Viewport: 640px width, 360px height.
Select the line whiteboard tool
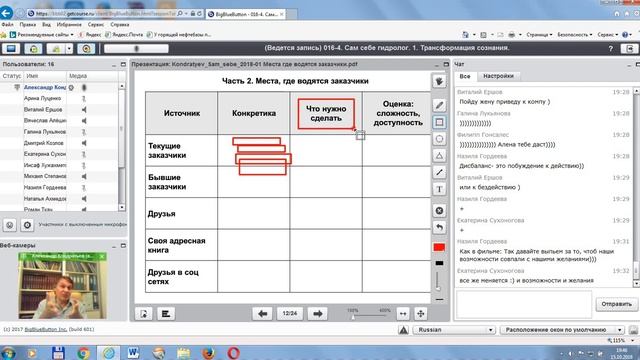(x=439, y=172)
